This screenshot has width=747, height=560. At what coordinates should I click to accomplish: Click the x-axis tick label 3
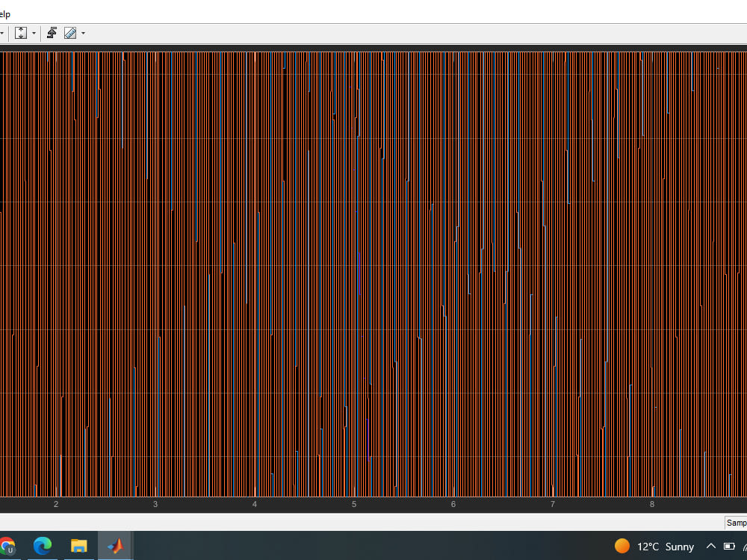click(x=155, y=504)
